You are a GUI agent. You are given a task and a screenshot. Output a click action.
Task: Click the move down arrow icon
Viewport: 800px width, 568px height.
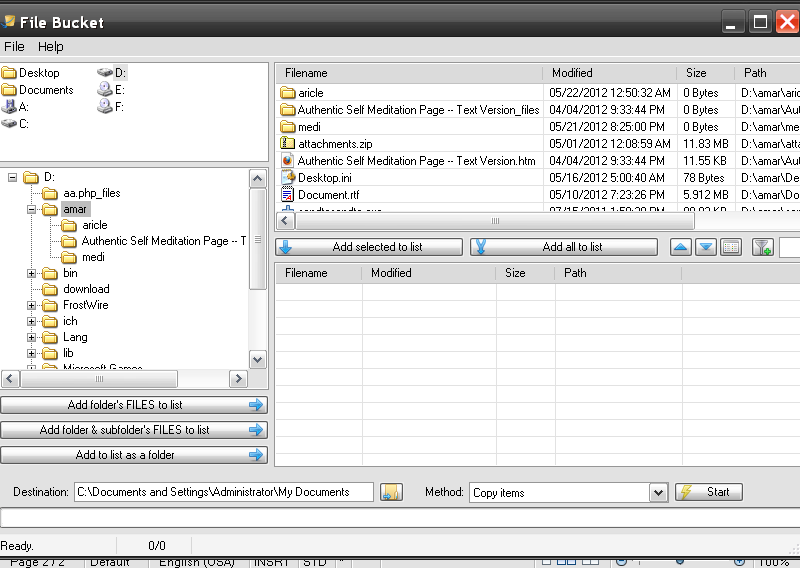tap(706, 247)
